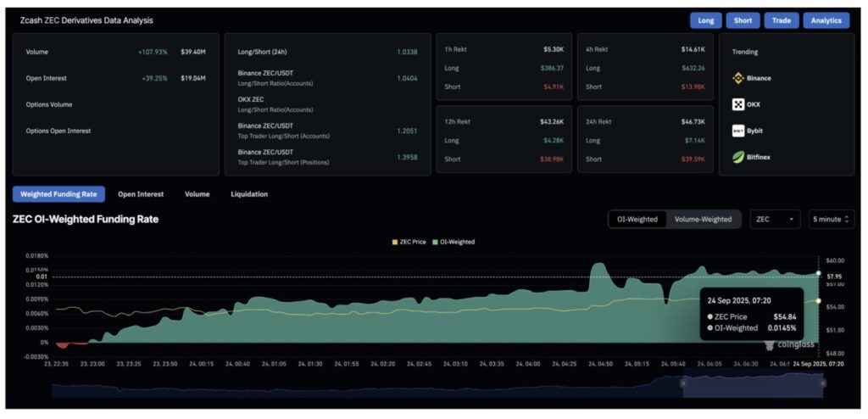The height and width of the screenshot is (419, 868).
Task: Click the OKX exchange logo icon
Action: tap(738, 104)
